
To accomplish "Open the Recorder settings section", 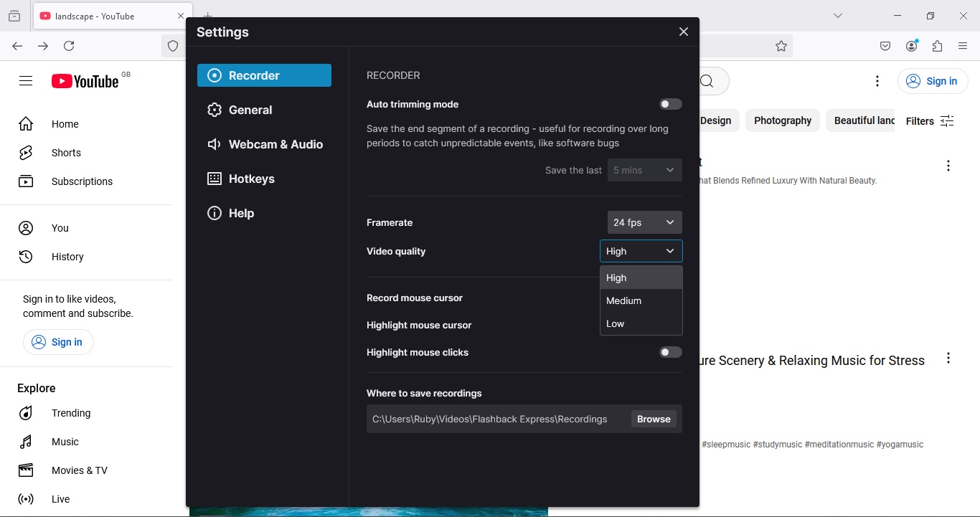I will point(264,75).
